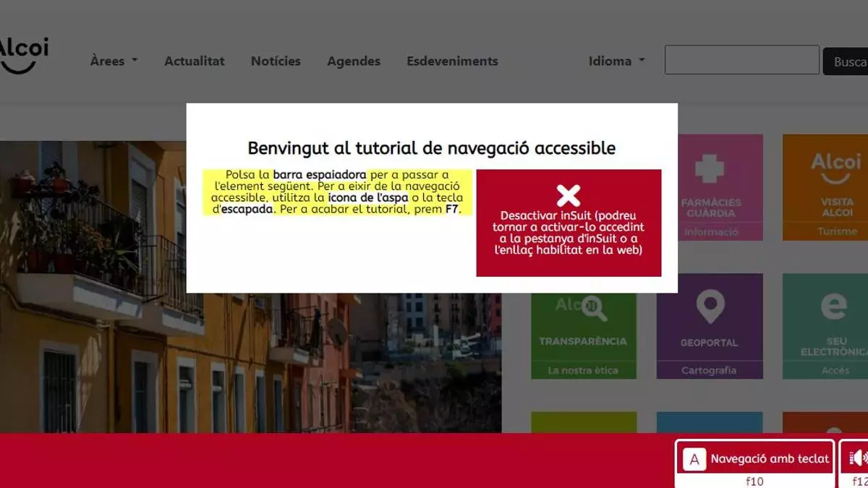
Task: Focus the search text field
Action: [741, 60]
